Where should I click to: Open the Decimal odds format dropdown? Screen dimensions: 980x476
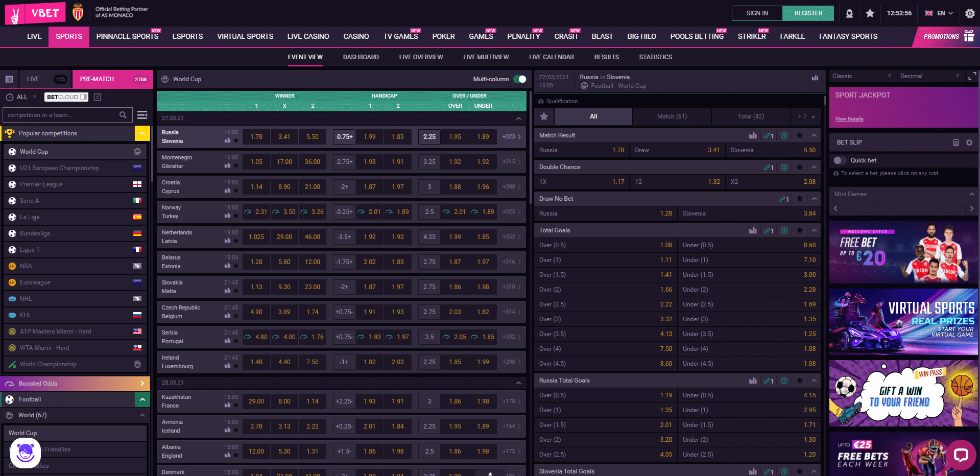(x=929, y=76)
